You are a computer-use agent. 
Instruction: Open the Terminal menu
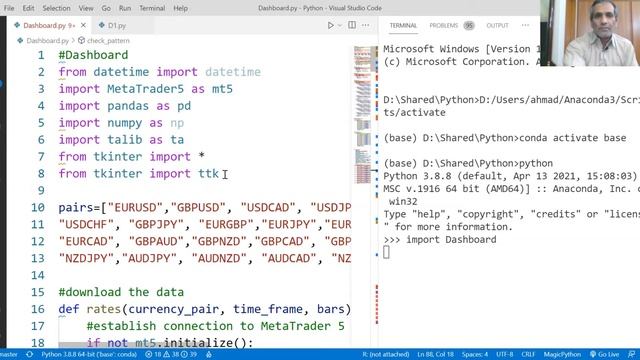[152, 8]
